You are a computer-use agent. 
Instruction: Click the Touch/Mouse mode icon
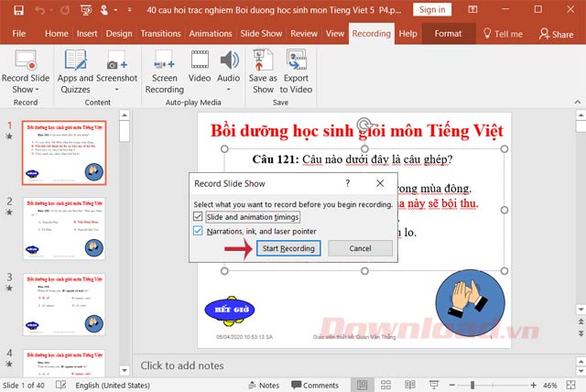click(x=104, y=10)
